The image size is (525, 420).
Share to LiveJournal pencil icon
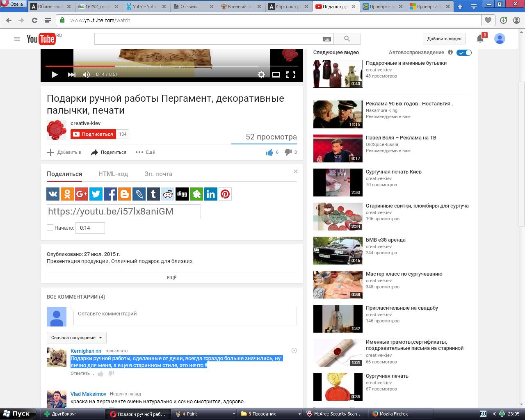139,194
